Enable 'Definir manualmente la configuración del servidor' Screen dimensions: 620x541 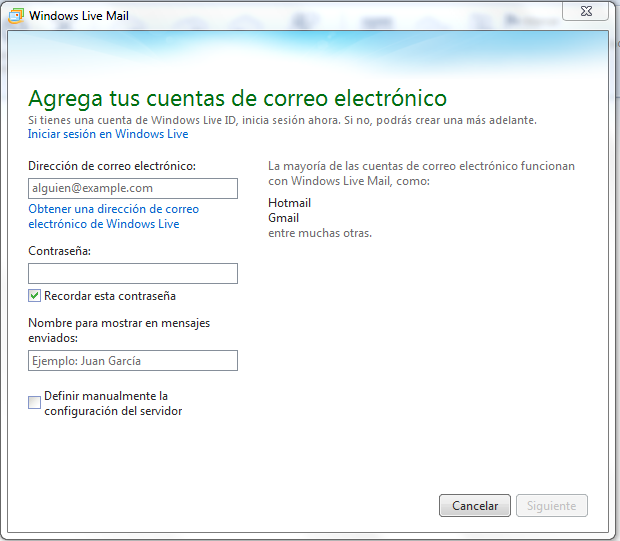coord(35,402)
